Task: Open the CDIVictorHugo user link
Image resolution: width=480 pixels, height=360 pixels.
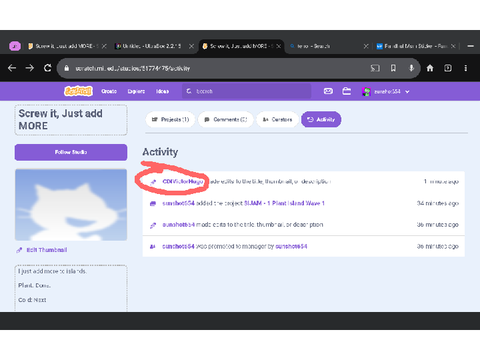Action: pos(183,182)
